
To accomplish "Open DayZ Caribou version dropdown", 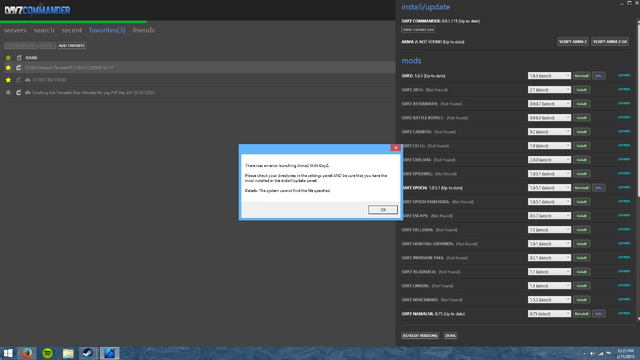I will click(x=549, y=131).
